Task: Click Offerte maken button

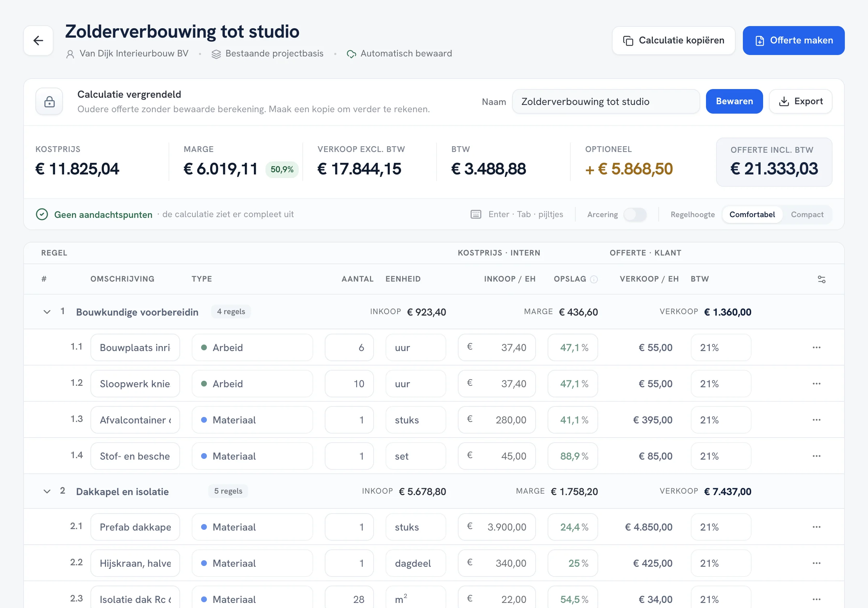Action: pos(793,41)
